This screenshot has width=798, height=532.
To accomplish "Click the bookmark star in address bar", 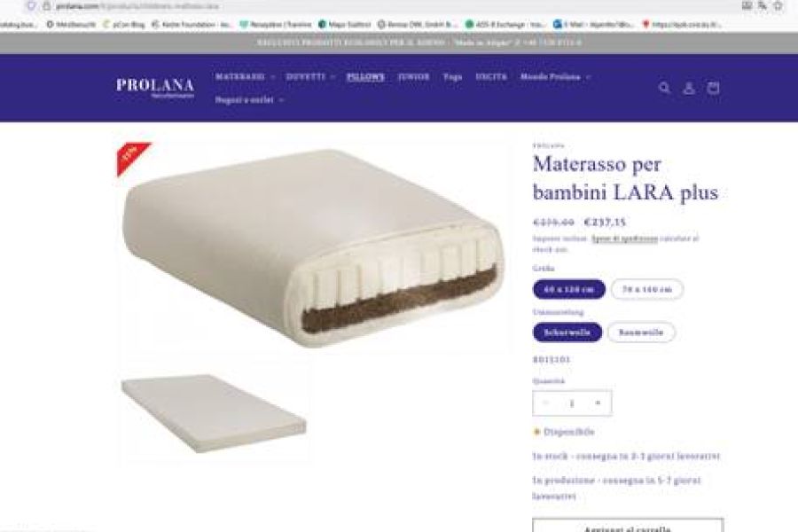I will [778, 5].
